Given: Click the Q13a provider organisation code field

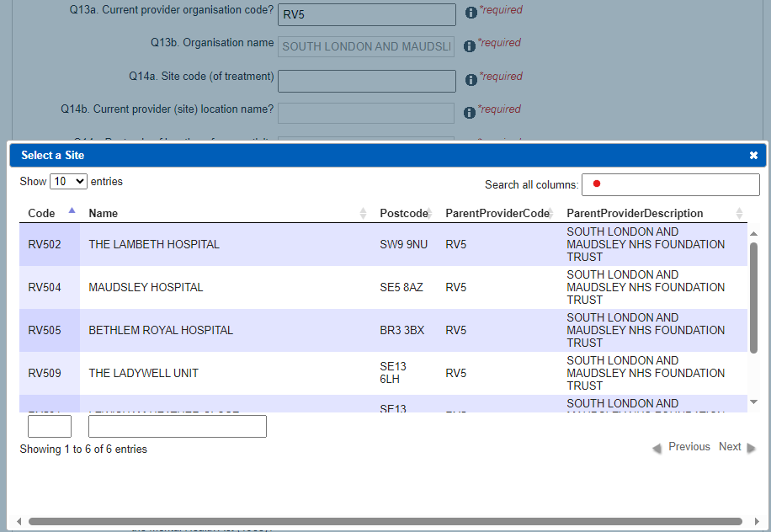Looking at the screenshot, I should click(367, 15).
